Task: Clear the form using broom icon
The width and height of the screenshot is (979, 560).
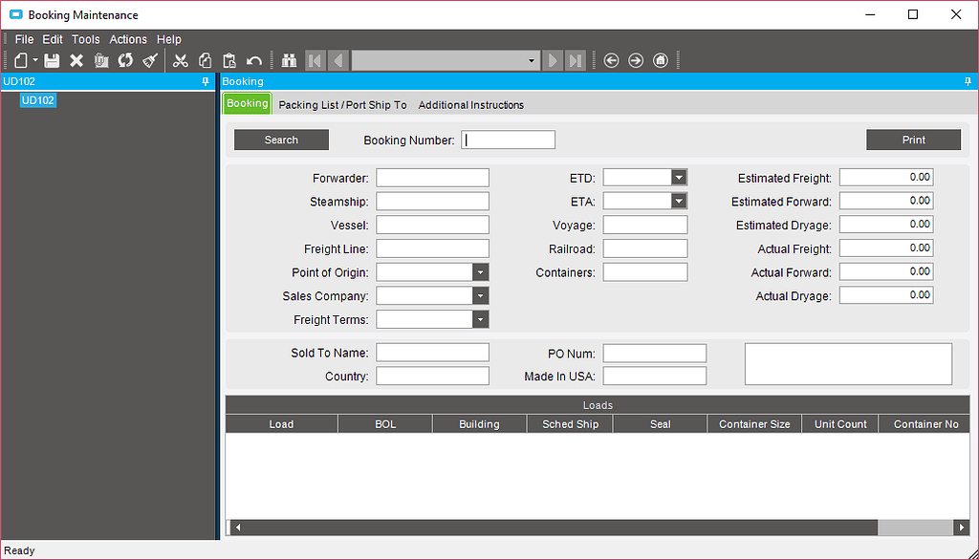Action: 149,59
